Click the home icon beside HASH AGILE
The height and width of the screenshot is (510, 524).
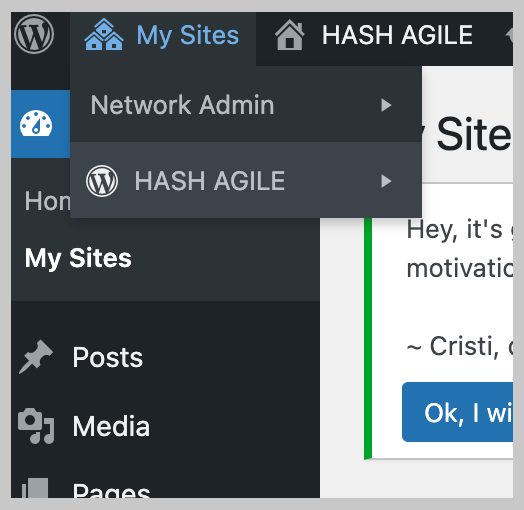[x=289, y=35]
